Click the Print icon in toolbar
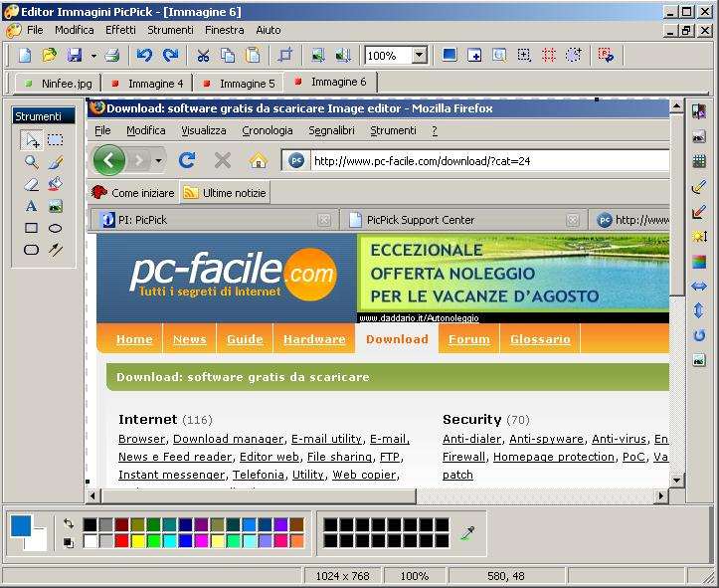 112,56
